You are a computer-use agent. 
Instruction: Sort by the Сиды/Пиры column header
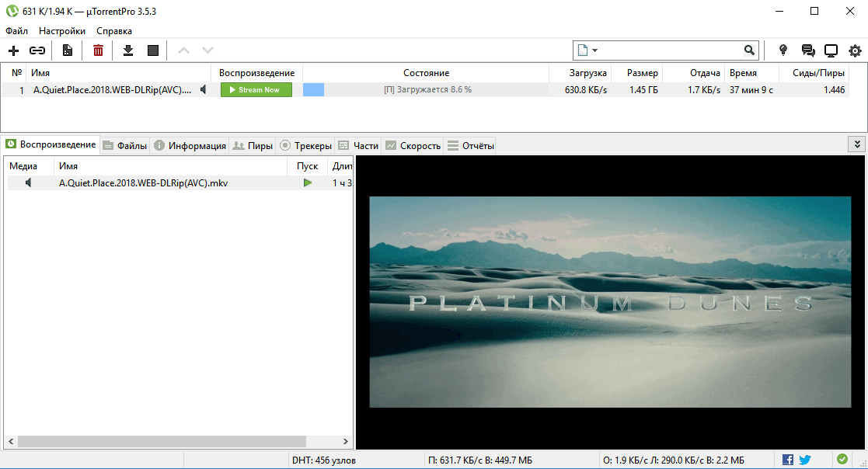(x=814, y=73)
